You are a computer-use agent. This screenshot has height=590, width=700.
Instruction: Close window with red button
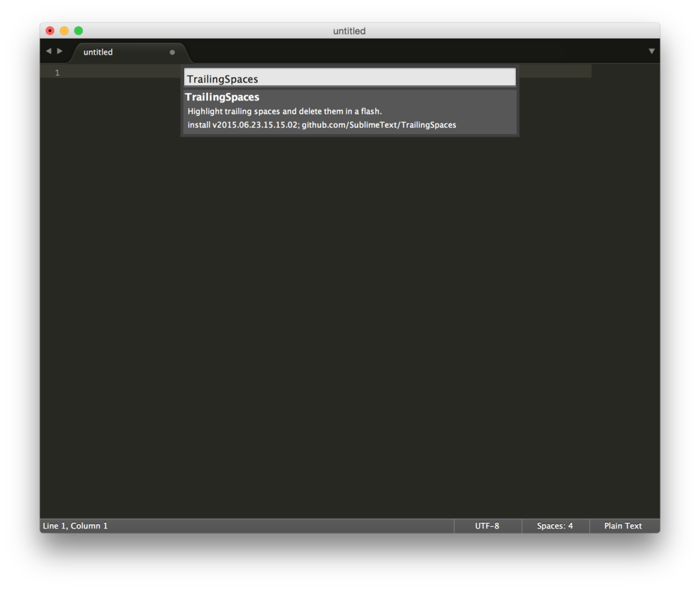50,30
